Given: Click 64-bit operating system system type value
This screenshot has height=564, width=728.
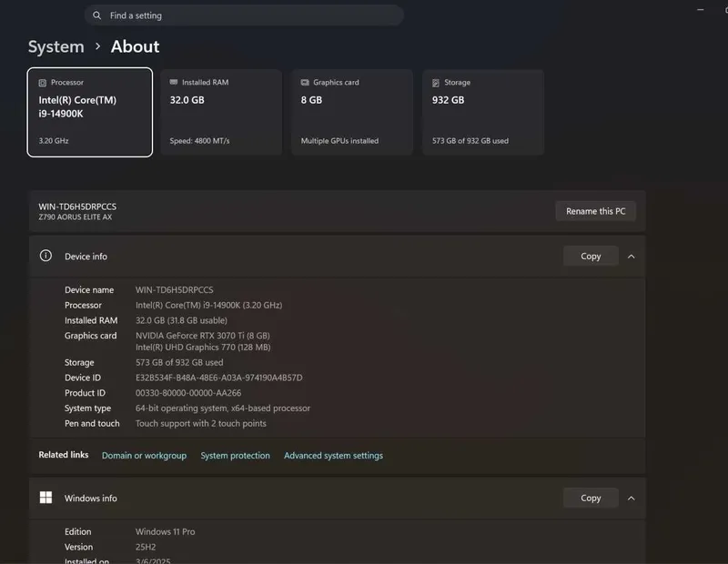Looking at the screenshot, I should pos(222,408).
